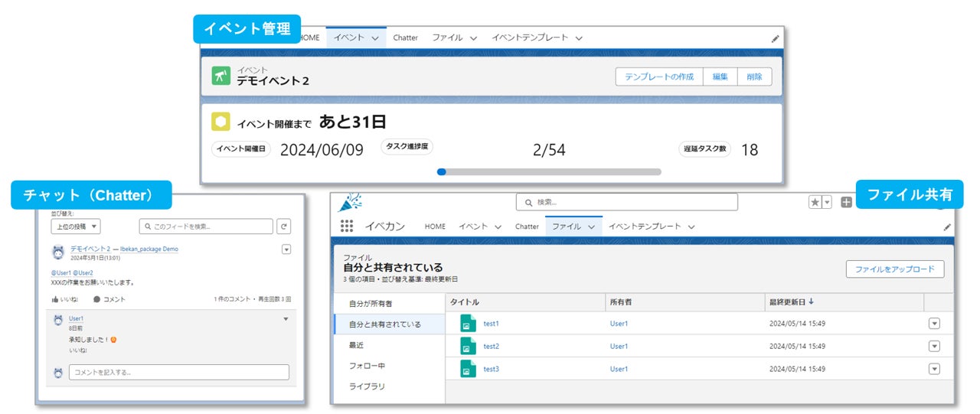980x414 pixels.
Task: Click the confetti popper app logo
Action: 350,202
